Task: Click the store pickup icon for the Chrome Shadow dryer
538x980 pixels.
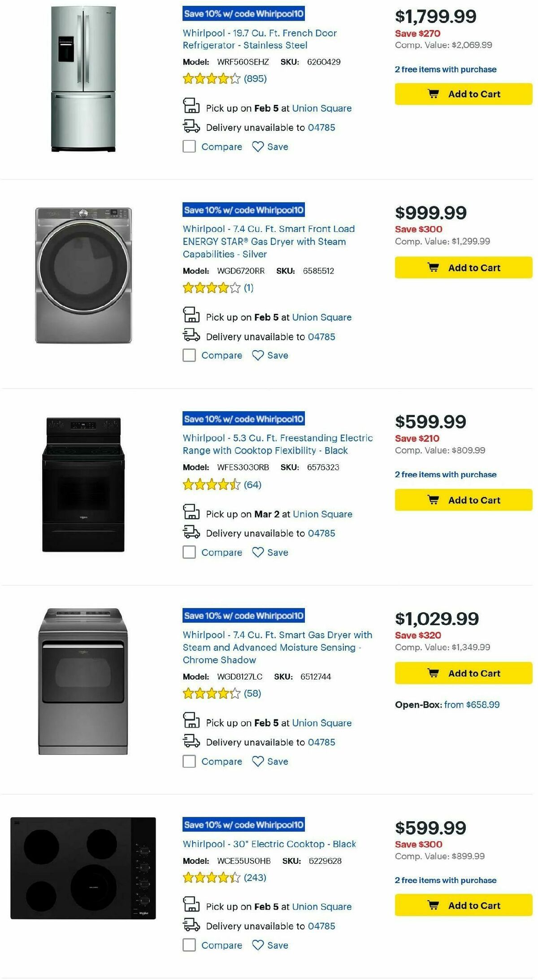Action: point(191,722)
